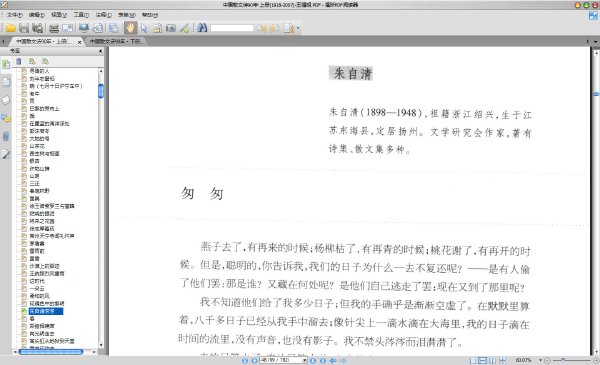This screenshot has height=365, width=600.
Task: Open the Pages thumbnail panel icon
Action: coord(6,81)
